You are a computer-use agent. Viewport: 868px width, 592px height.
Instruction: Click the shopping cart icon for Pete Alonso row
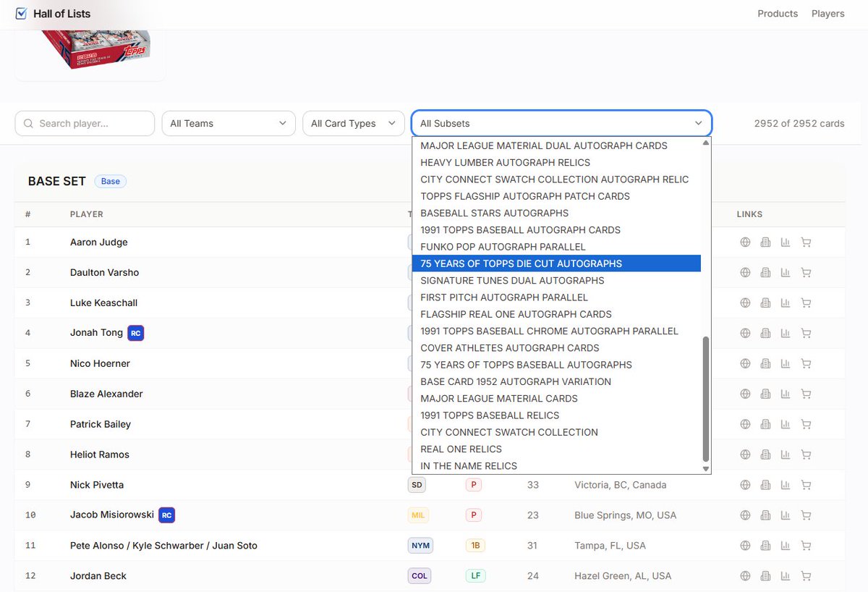click(x=806, y=546)
